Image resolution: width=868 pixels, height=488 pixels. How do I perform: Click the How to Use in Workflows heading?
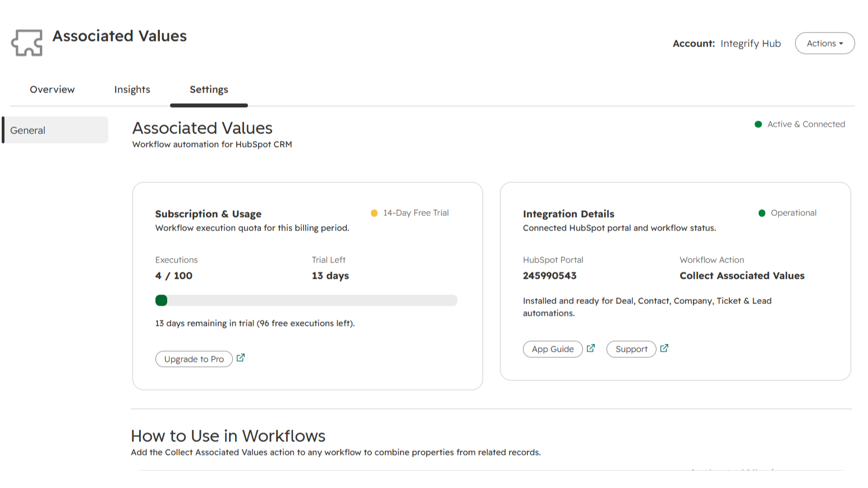[228, 436]
